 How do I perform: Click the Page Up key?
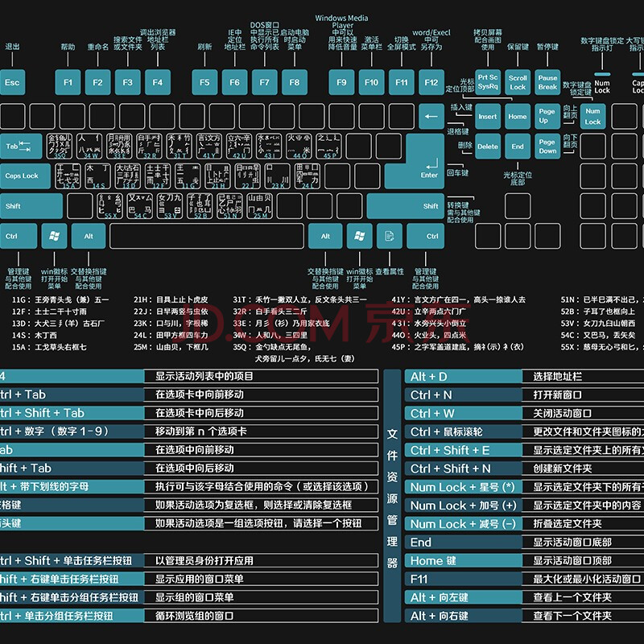click(x=547, y=116)
